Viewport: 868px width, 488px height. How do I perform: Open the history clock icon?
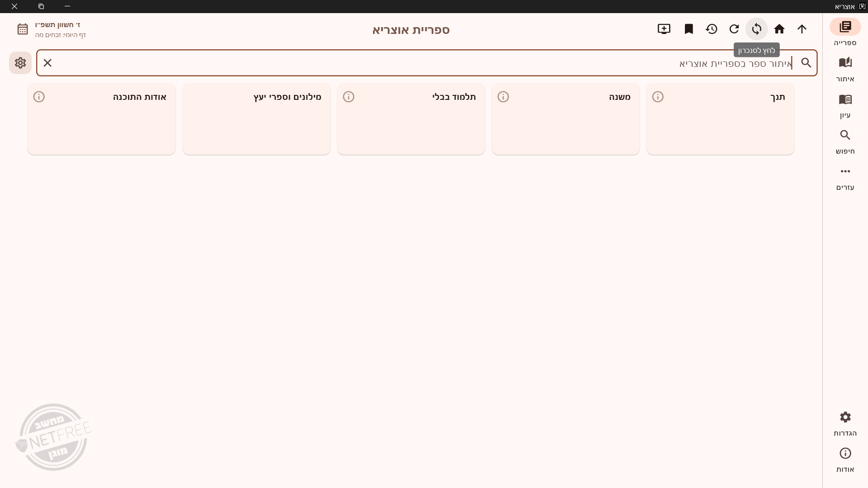point(711,29)
